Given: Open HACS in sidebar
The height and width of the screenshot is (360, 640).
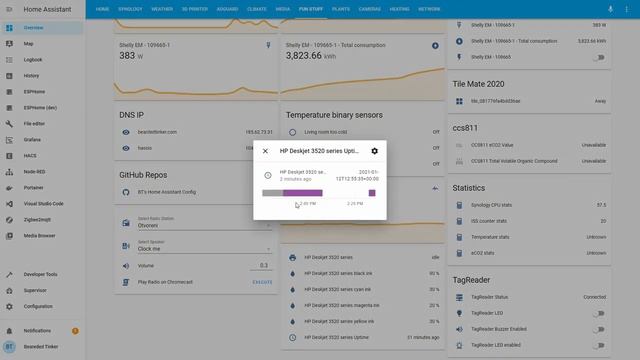Looking at the screenshot, I should 42,156.
